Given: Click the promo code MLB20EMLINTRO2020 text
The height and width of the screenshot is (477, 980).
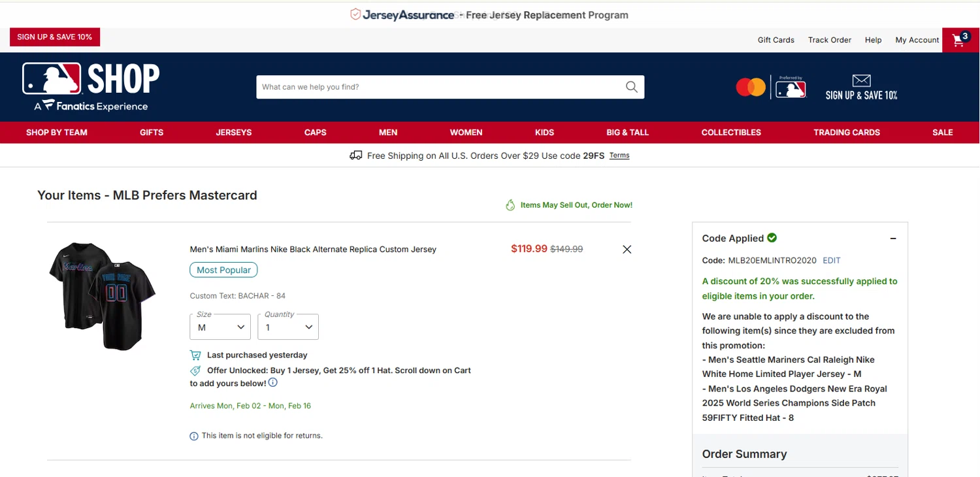Looking at the screenshot, I should point(772,260).
